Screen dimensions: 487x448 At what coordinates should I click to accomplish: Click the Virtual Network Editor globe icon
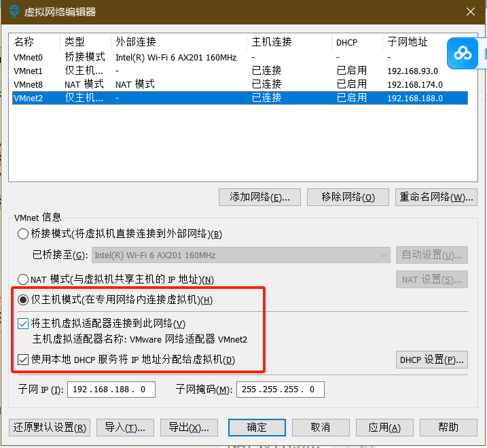click(14, 12)
